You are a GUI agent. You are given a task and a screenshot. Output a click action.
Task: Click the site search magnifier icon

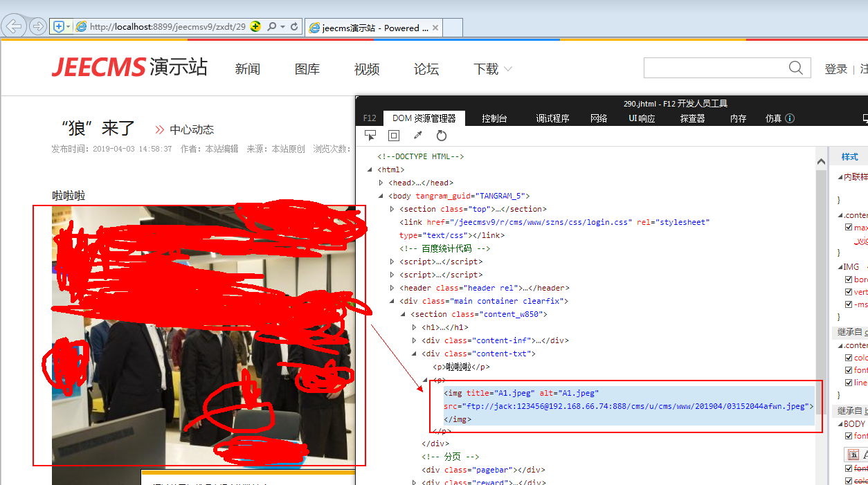coord(796,68)
